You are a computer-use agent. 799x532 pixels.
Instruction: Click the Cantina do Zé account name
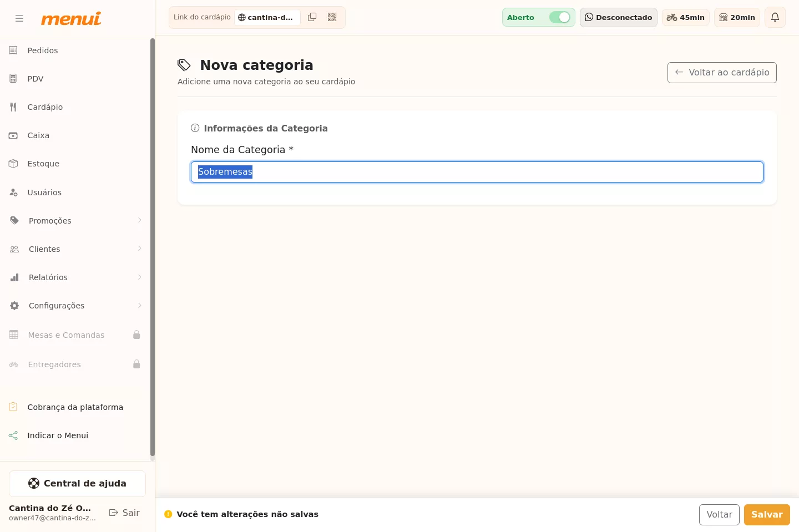pyautogui.click(x=50, y=508)
